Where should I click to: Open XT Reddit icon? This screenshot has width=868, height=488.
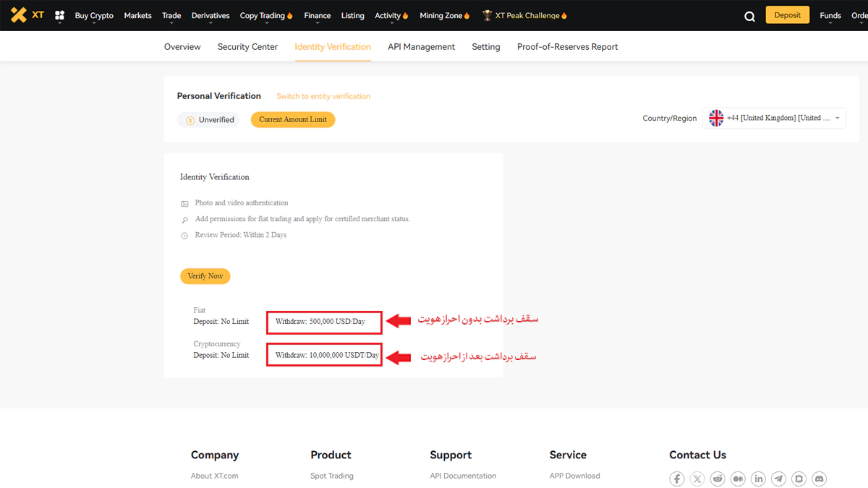718,479
